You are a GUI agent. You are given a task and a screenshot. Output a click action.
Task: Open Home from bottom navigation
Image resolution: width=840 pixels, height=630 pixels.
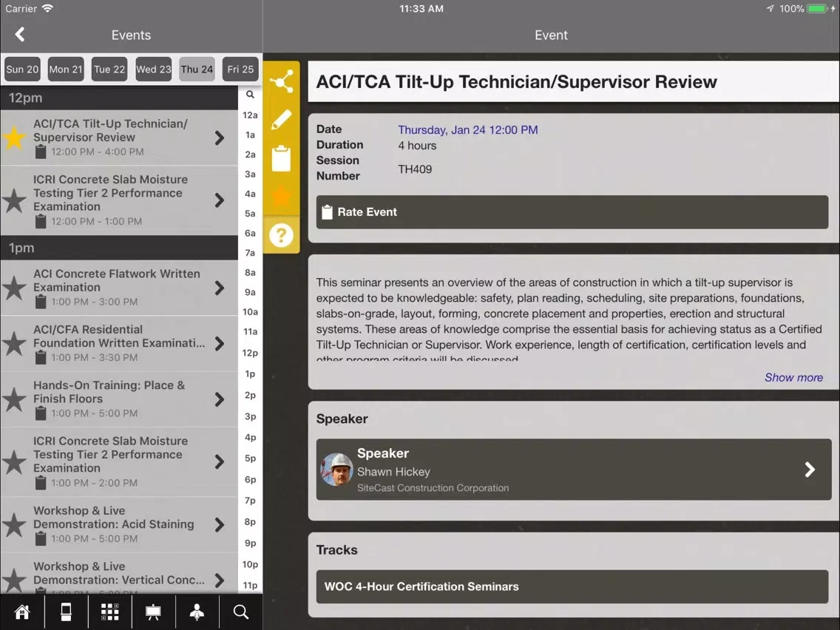pos(22,612)
